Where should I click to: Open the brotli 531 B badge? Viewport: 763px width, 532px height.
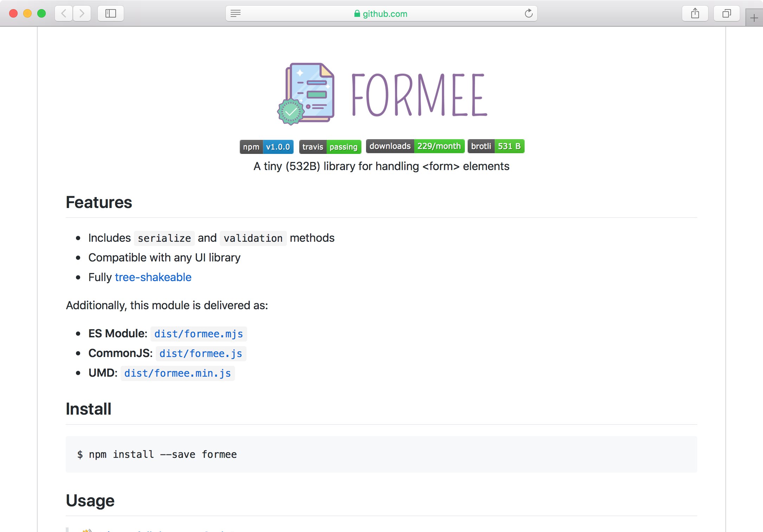(496, 146)
